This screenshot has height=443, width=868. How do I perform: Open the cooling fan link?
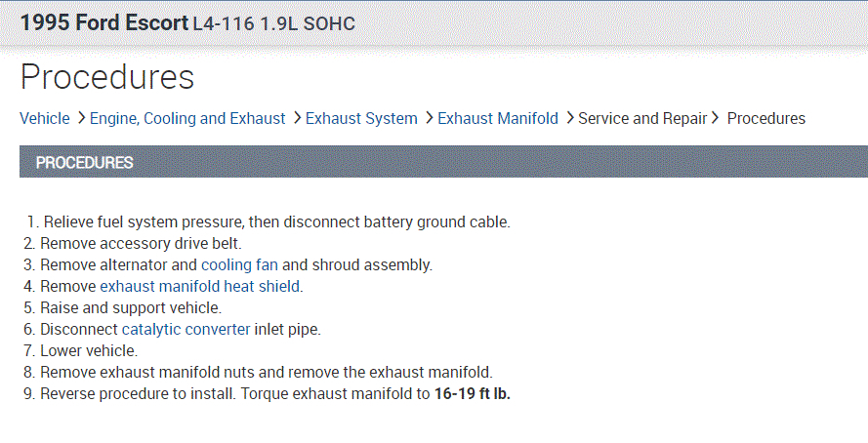(x=240, y=264)
